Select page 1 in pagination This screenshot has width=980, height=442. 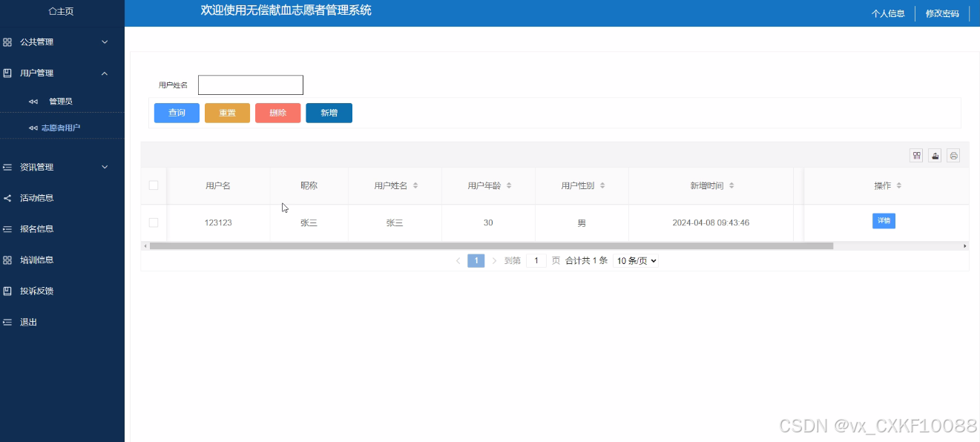pyautogui.click(x=476, y=261)
